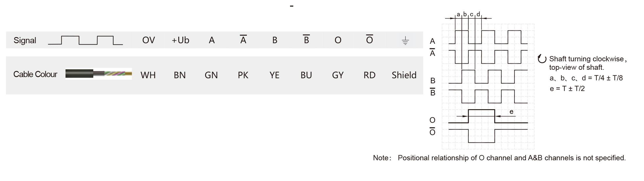
Task: Select the OV signal header cell
Action: pos(149,40)
